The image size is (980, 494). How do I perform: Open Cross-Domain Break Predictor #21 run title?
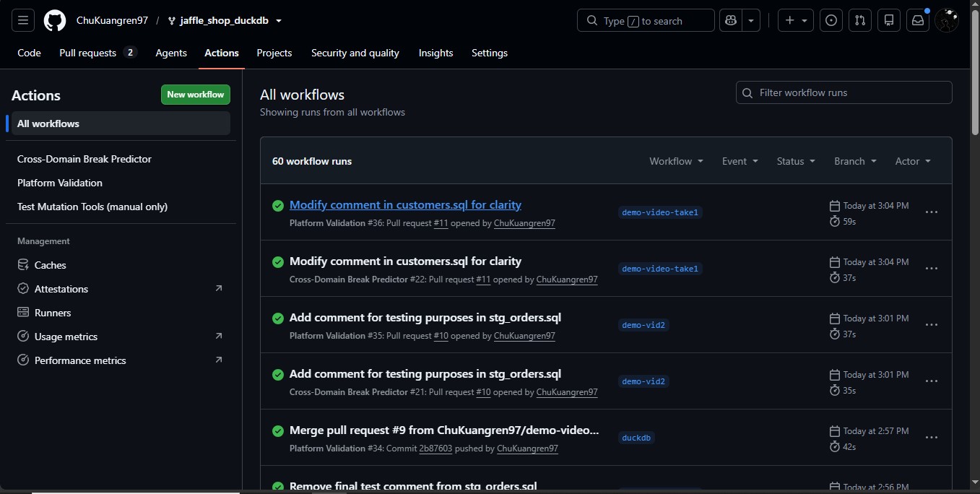point(425,374)
